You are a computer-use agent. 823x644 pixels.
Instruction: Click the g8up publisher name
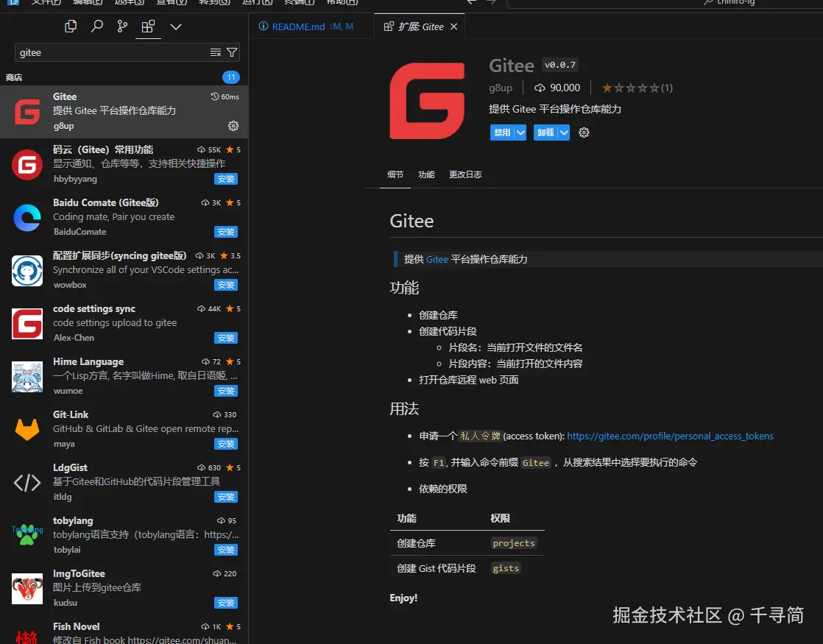click(x=500, y=88)
